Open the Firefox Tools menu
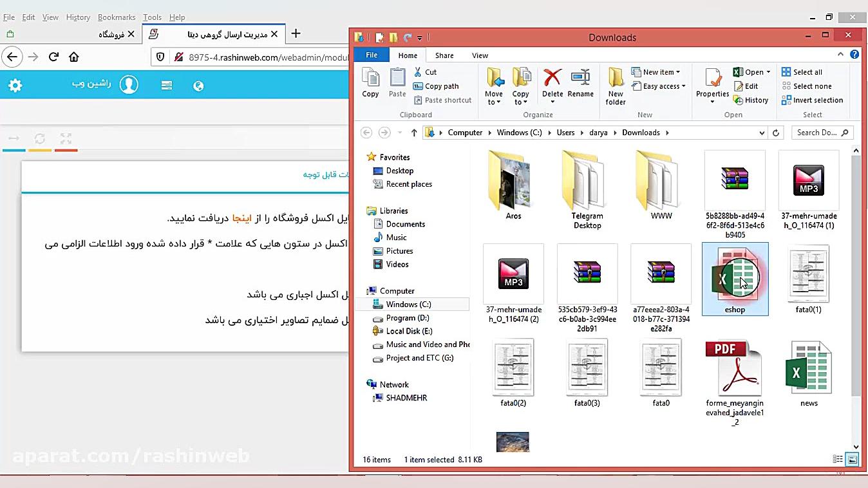 (x=152, y=17)
